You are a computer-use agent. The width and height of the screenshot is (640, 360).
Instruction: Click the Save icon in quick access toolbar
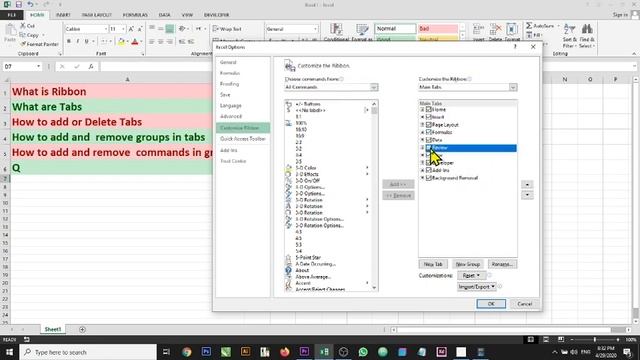[x=19, y=4]
